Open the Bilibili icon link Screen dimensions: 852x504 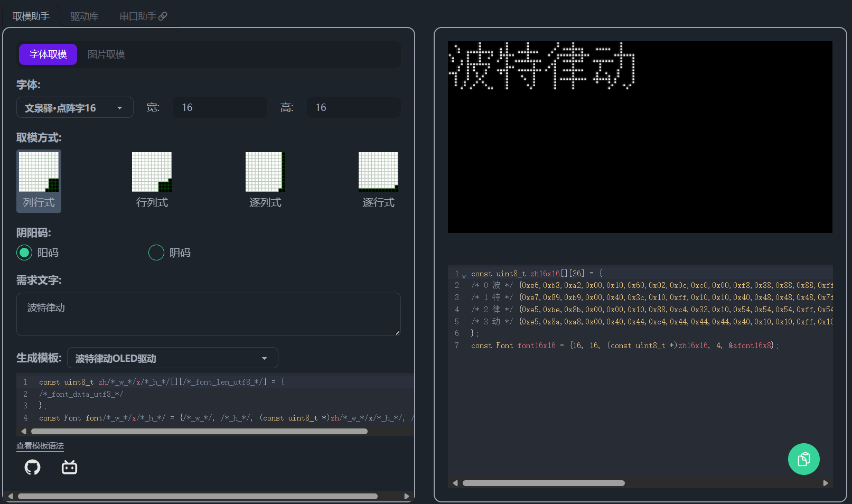tap(69, 467)
